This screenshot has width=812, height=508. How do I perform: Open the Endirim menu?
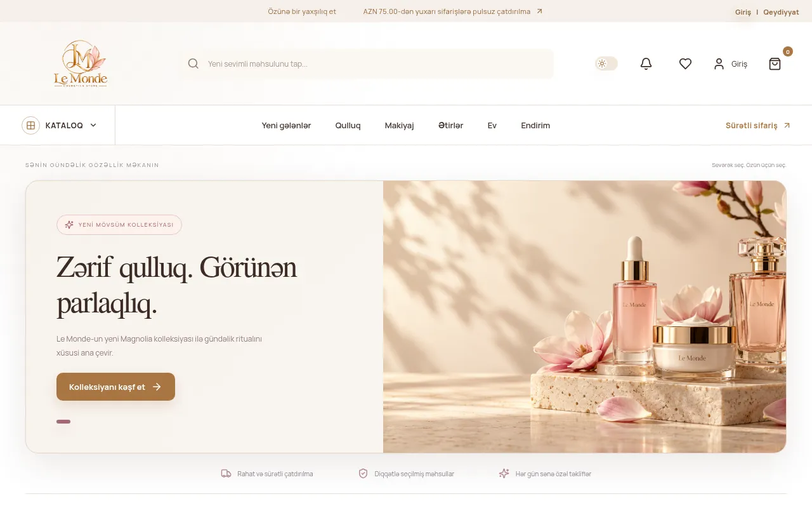[x=535, y=125]
